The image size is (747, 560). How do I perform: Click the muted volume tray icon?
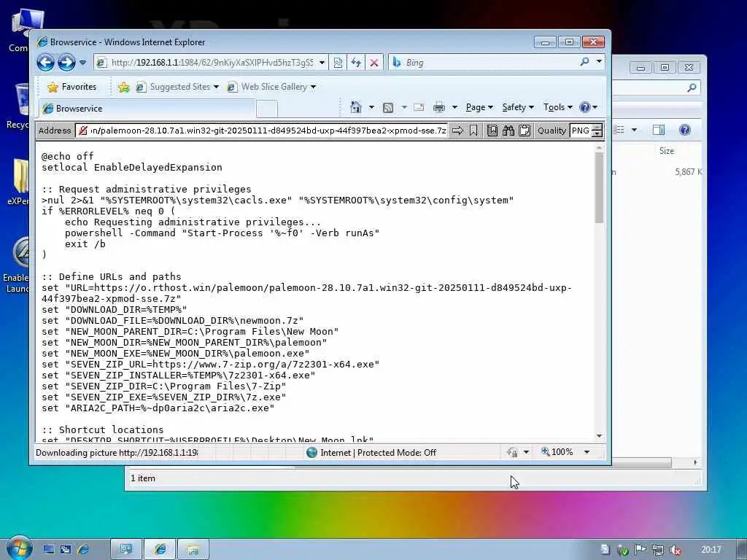pyautogui.click(x=675, y=550)
